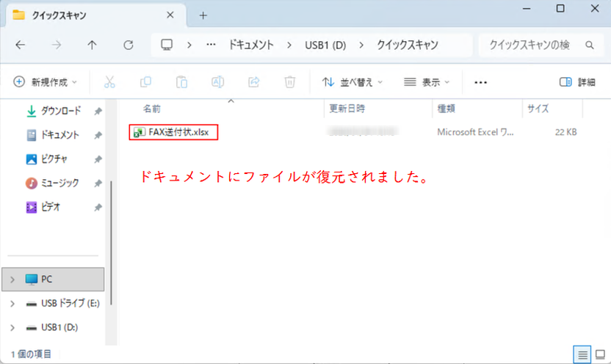
Task: Click the Rename icon in toolbar
Action: [x=217, y=82]
